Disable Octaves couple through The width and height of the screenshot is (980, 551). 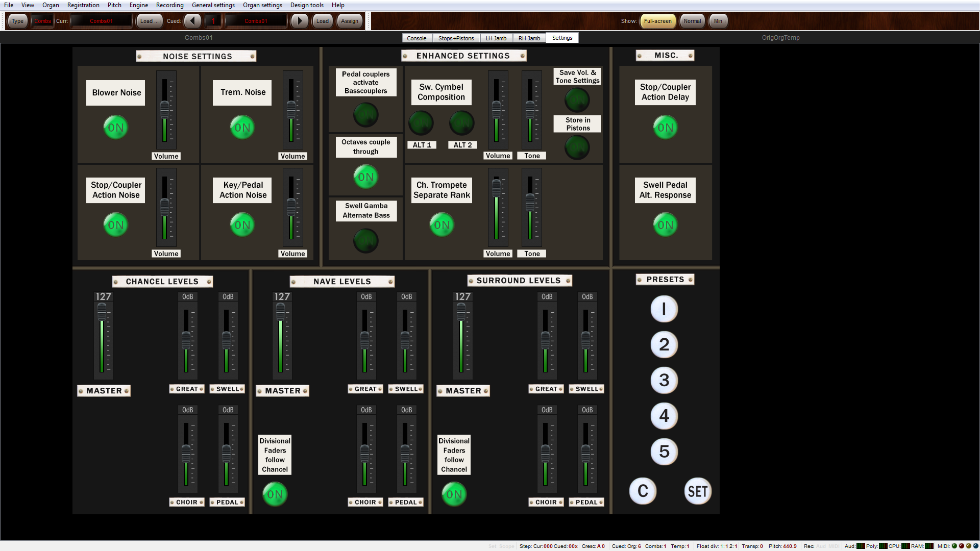click(x=365, y=177)
